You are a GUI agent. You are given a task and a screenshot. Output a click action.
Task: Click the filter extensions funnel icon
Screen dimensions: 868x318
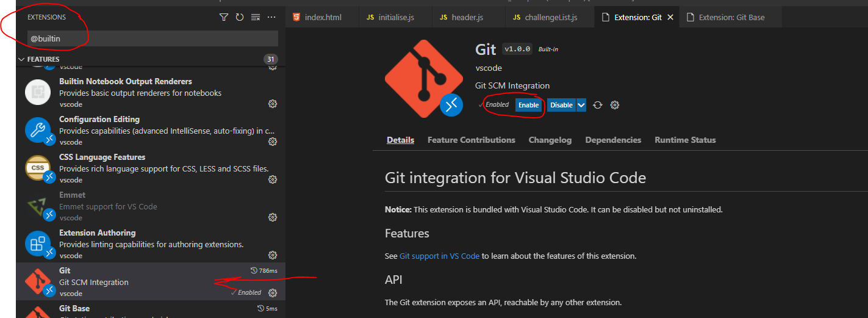(224, 17)
